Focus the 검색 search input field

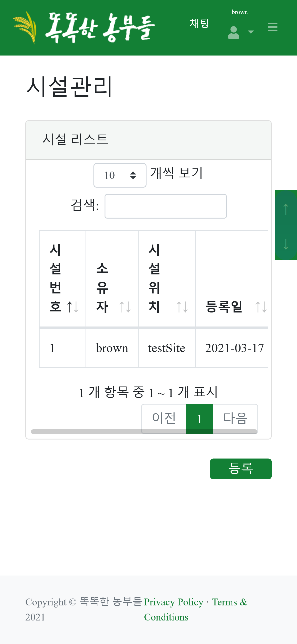click(x=166, y=206)
